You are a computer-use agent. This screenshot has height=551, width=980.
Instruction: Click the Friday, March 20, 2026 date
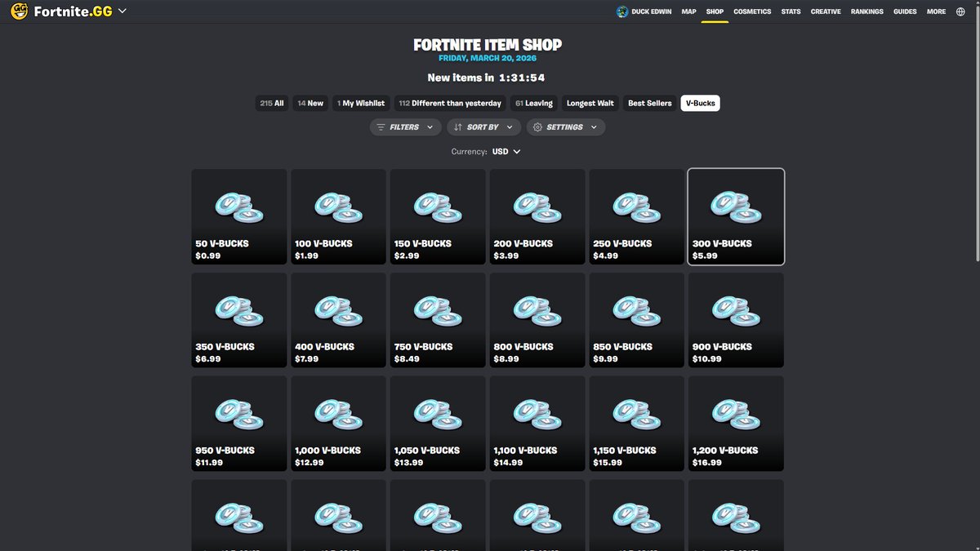(488, 59)
